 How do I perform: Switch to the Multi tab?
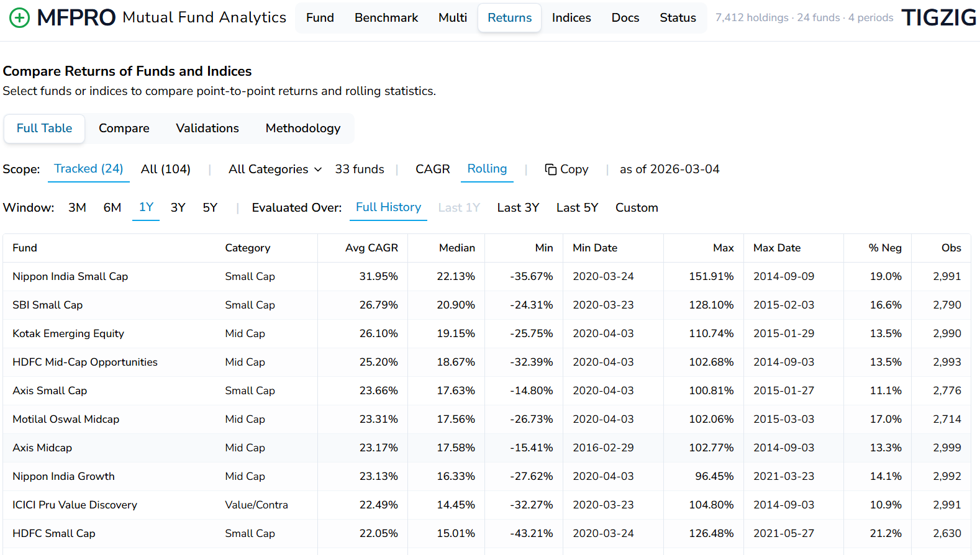pos(453,18)
